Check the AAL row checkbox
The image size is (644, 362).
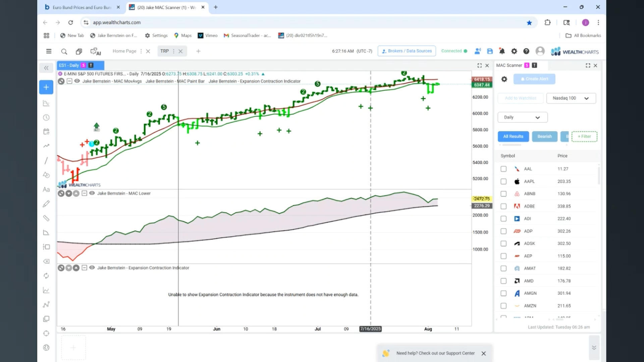pyautogui.click(x=503, y=169)
